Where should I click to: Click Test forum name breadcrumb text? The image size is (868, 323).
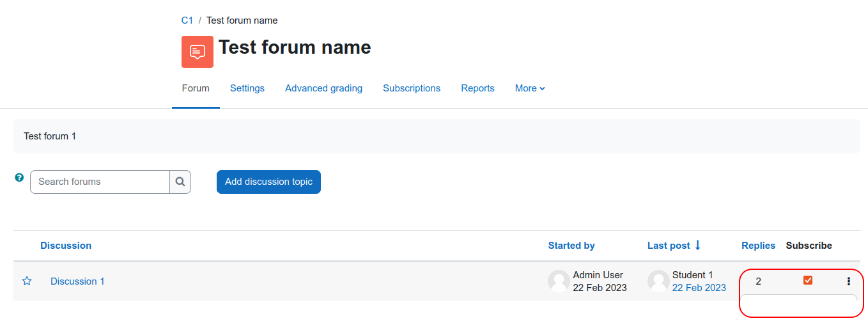[242, 20]
